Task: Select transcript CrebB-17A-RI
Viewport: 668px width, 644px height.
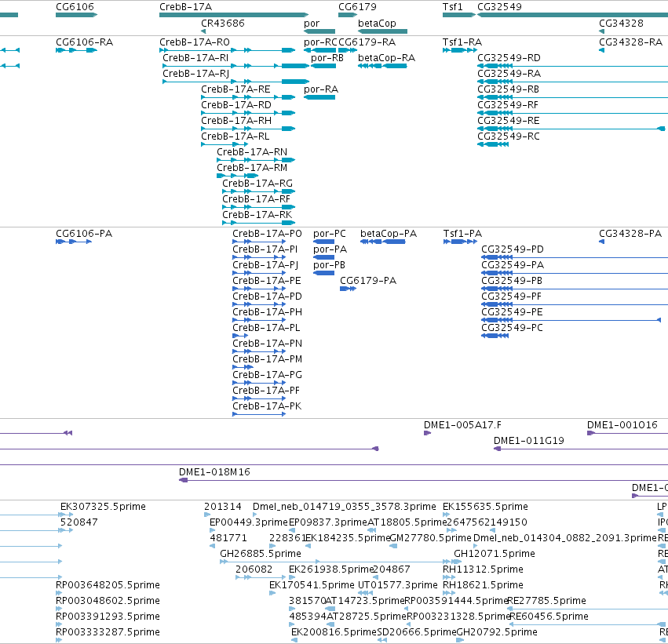Action: click(236, 66)
